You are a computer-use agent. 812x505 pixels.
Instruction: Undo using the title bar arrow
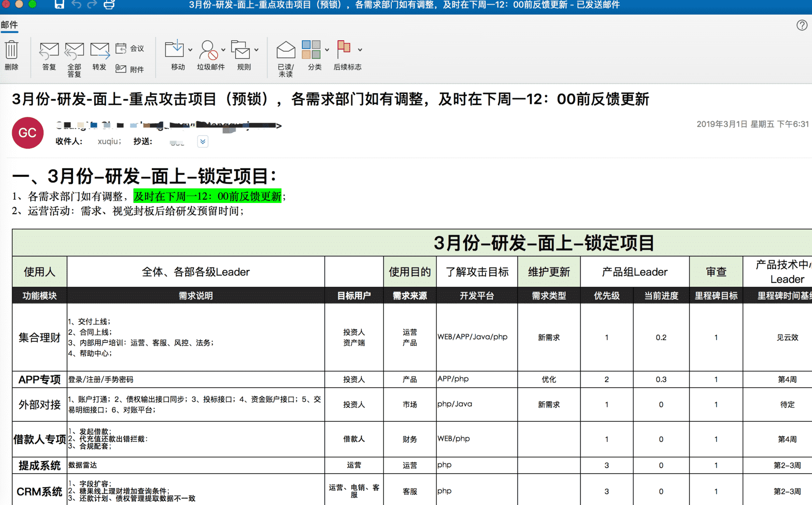tap(76, 5)
